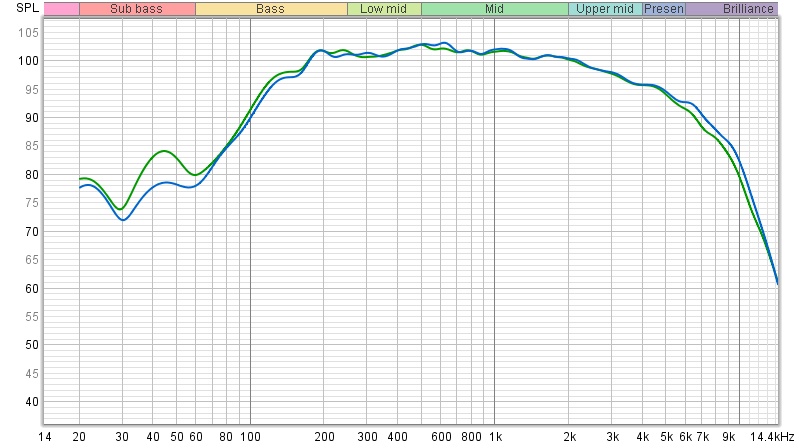Image resolution: width=800 pixels, height=448 pixels.
Task: Click the Sub bass band label
Action: [136, 9]
